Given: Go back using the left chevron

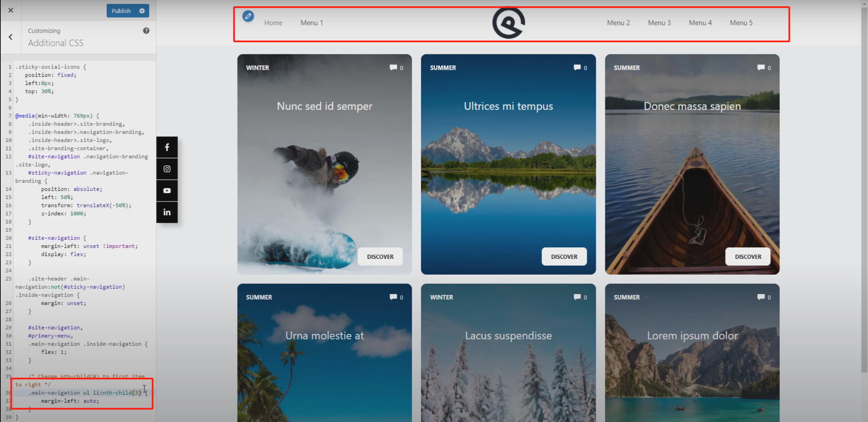Looking at the screenshot, I should [11, 37].
